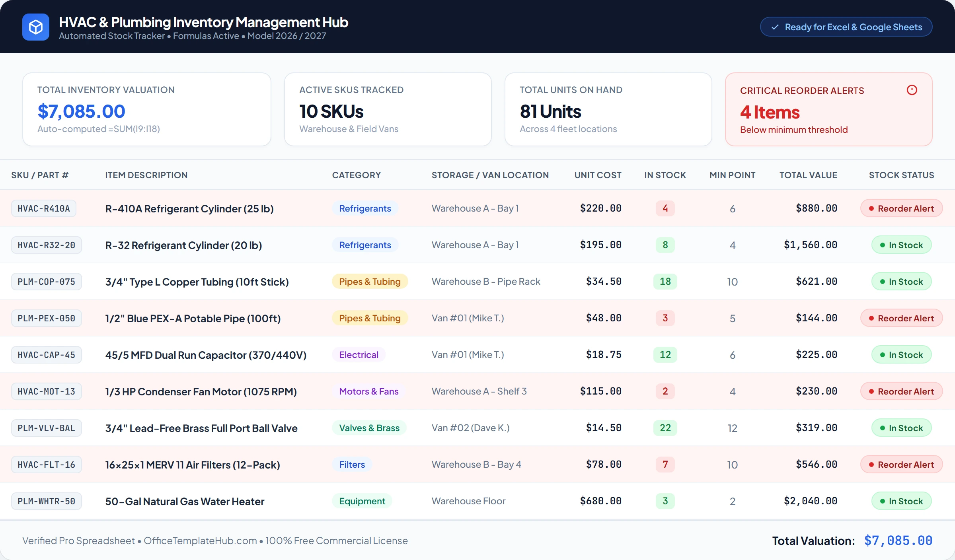Click the Filters category tag

click(x=352, y=465)
